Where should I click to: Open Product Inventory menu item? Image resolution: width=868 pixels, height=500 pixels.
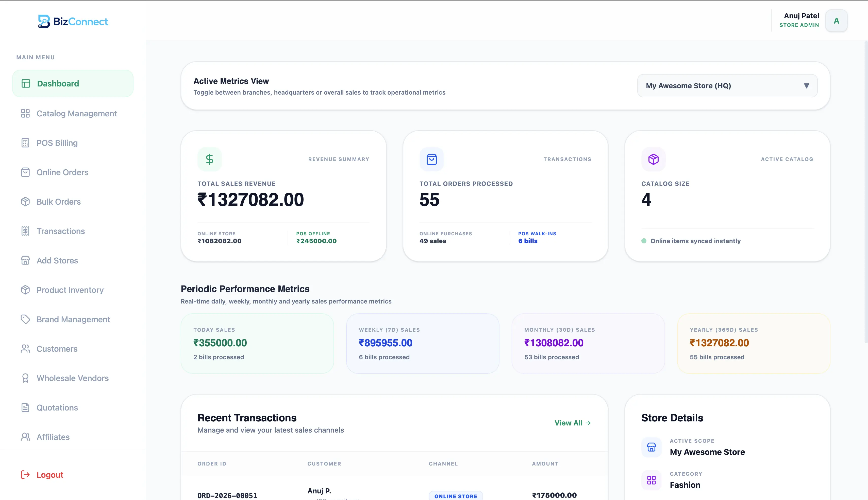(x=73, y=290)
